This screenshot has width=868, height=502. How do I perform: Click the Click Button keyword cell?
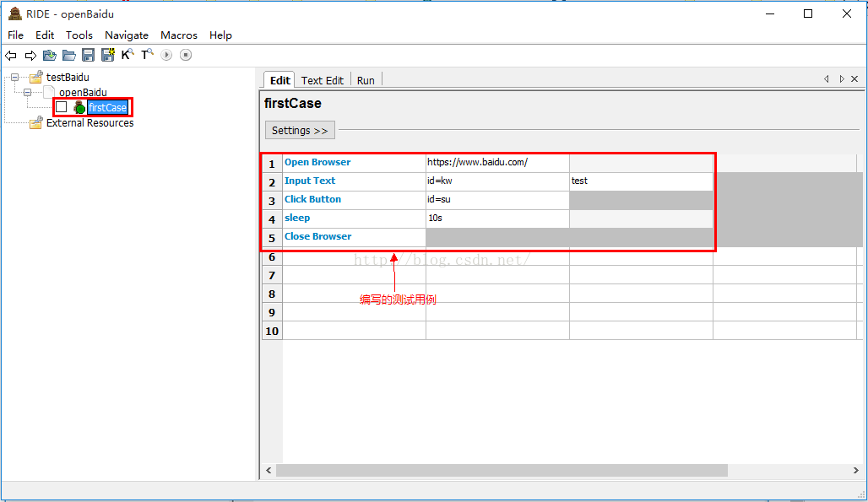pyautogui.click(x=354, y=200)
